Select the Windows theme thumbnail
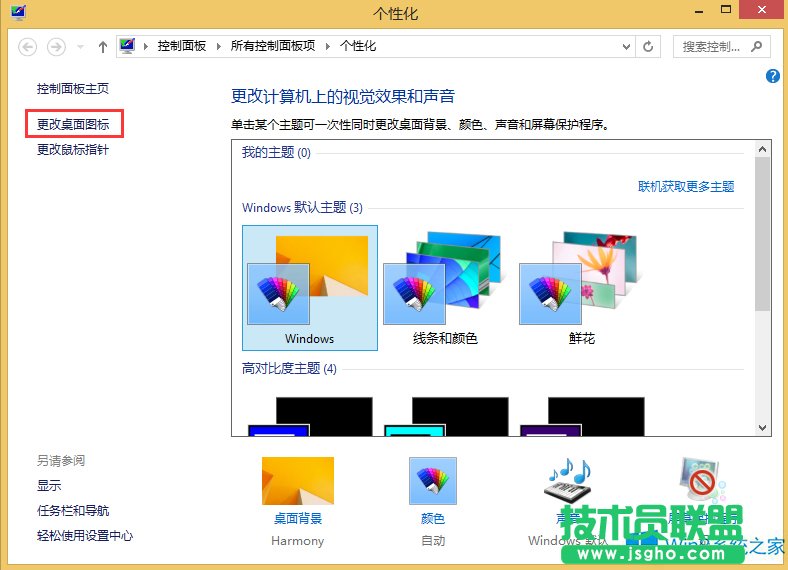Viewport: 788px width, 570px height. coord(310,288)
